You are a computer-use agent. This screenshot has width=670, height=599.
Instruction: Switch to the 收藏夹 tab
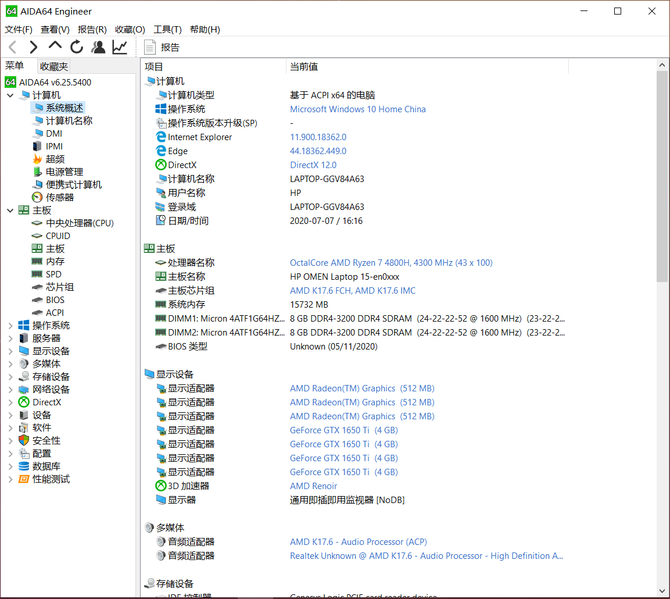(54, 66)
